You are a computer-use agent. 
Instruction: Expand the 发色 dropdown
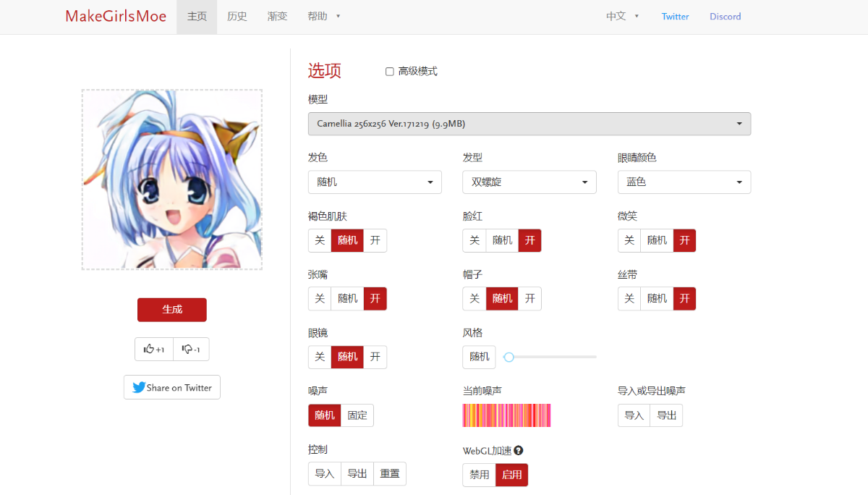click(x=375, y=182)
